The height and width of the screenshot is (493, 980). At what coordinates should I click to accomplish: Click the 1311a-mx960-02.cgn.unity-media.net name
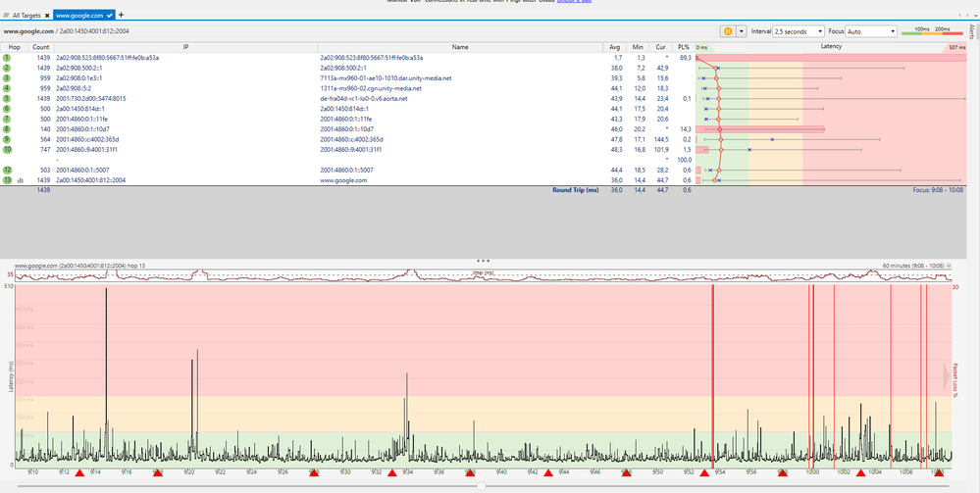370,88
